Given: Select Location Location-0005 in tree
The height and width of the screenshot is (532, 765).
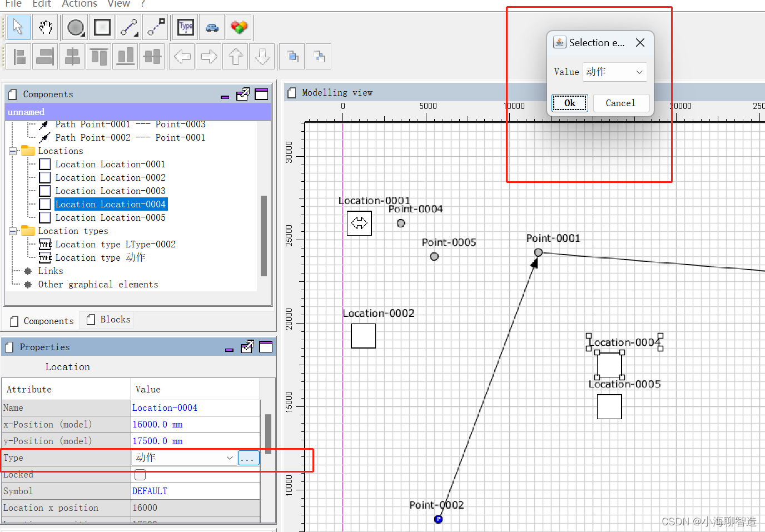Looking at the screenshot, I should (110, 218).
